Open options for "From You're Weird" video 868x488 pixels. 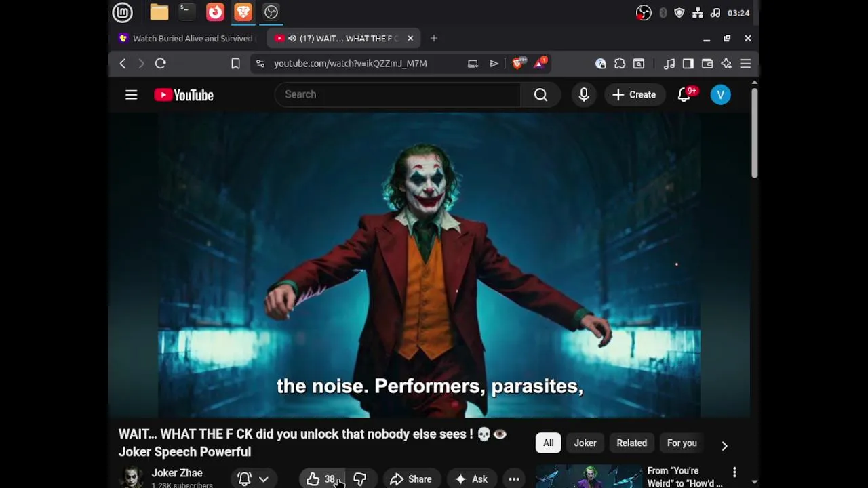click(734, 472)
